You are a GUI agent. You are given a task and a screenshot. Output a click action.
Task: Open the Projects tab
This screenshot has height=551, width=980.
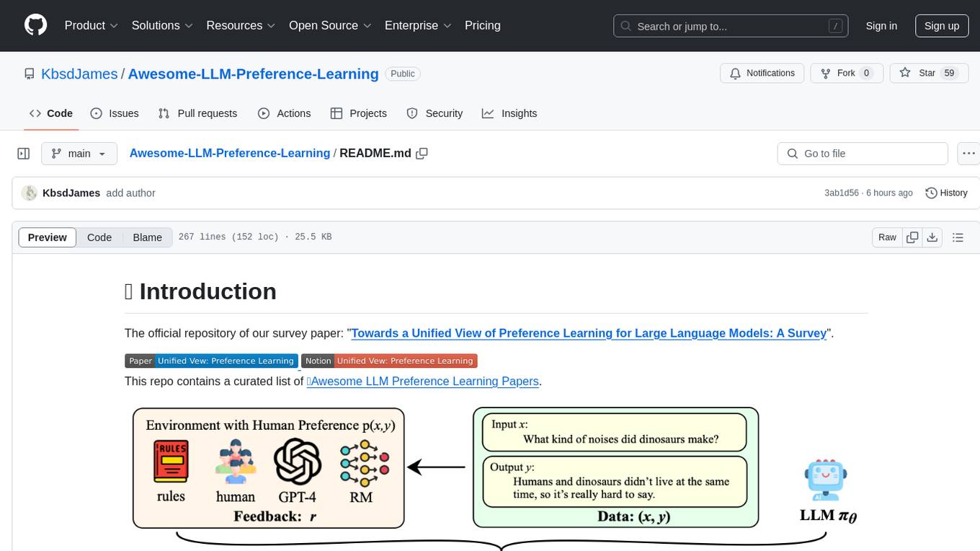click(358, 113)
